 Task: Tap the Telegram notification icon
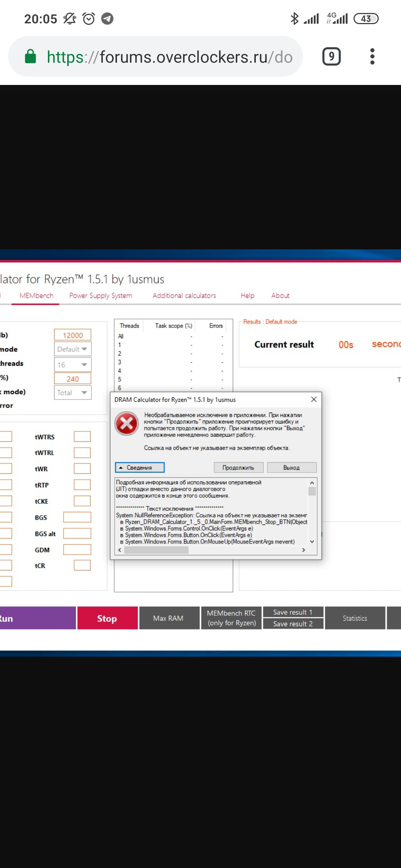(107, 19)
